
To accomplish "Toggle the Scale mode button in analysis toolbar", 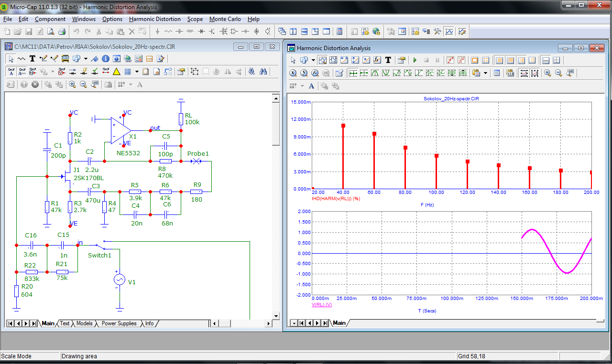I will point(323,60).
